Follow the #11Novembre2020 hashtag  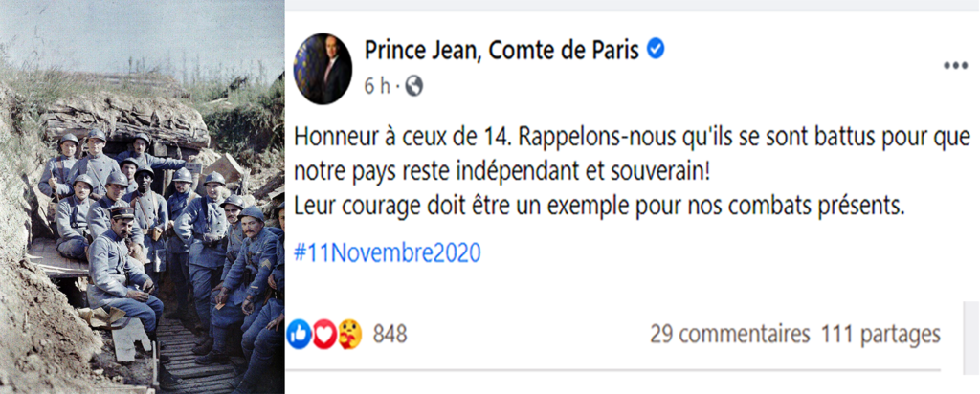click(388, 253)
